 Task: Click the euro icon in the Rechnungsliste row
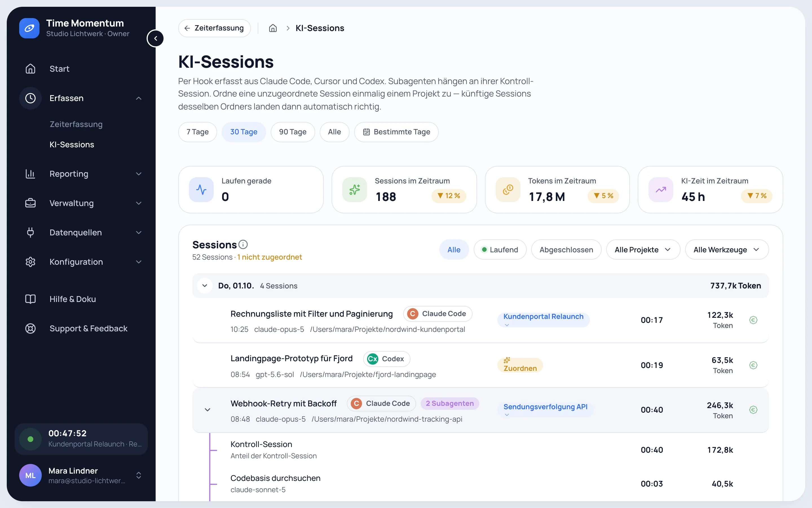[753, 320]
